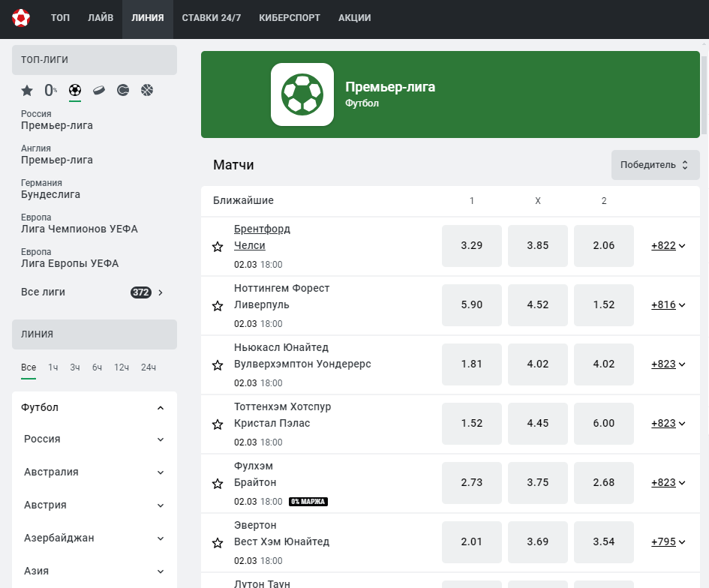
Task: Open the Тоттенхэм Хотспур match row
Action: (450, 424)
